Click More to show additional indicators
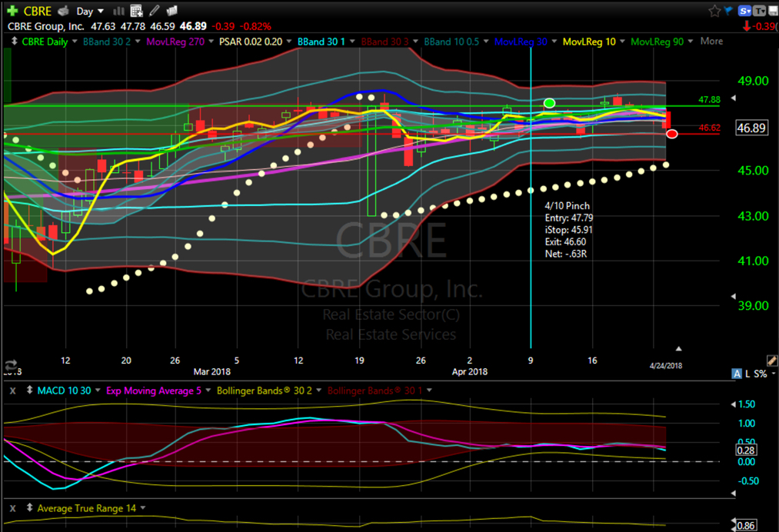This screenshot has height=532, width=779. pos(711,42)
